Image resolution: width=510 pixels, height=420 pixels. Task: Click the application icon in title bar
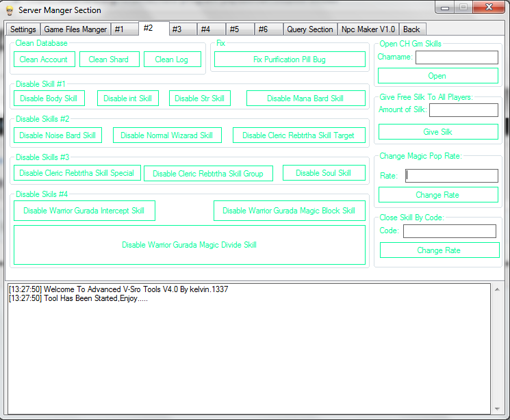click(x=10, y=10)
